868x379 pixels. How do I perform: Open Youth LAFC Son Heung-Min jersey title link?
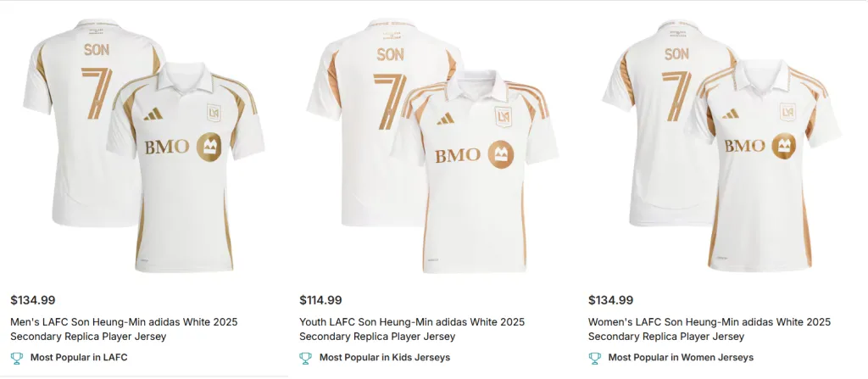(x=412, y=329)
